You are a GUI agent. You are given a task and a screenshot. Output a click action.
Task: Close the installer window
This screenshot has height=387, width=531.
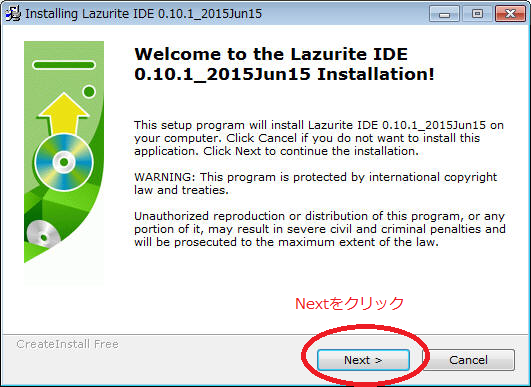pos(510,14)
